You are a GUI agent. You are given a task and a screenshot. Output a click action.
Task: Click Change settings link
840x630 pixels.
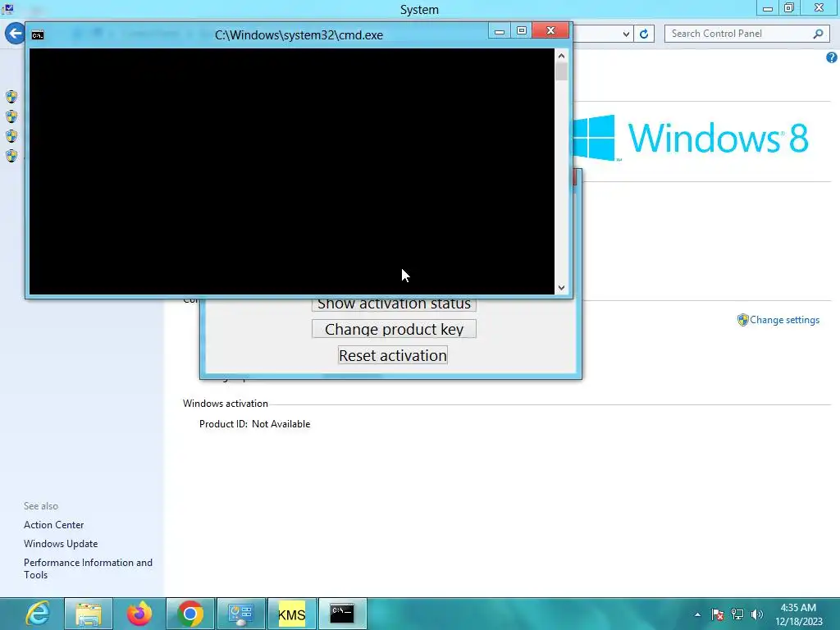(x=784, y=320)
